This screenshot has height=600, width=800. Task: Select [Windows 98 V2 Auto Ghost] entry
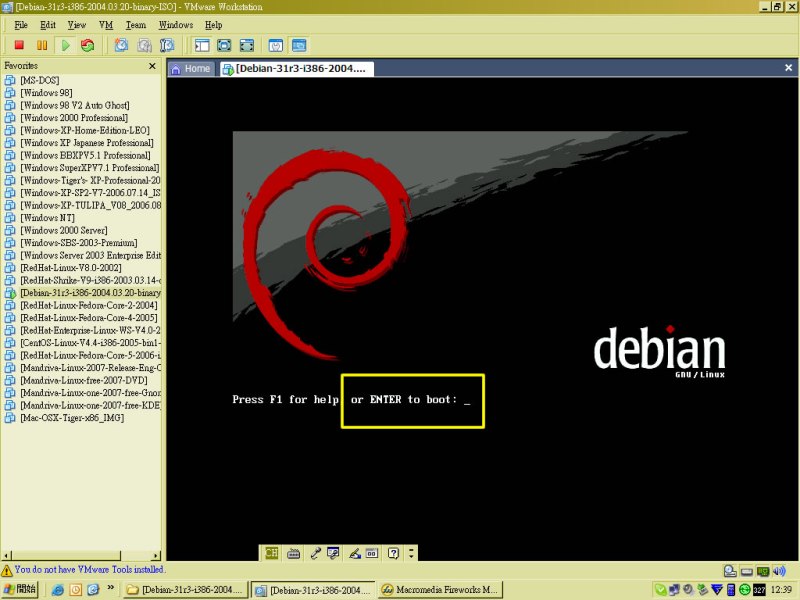pos(75,106)
